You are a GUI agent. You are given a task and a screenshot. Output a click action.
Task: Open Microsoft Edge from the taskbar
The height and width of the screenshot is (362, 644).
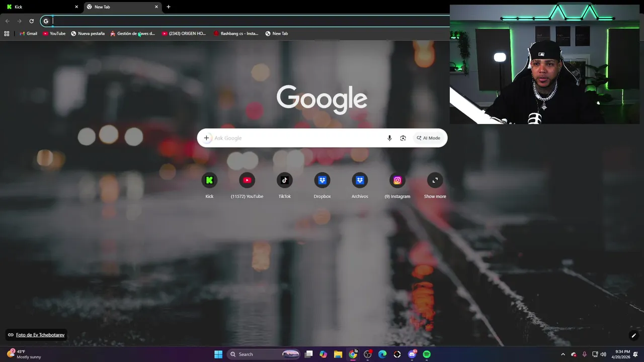point(382,354)
